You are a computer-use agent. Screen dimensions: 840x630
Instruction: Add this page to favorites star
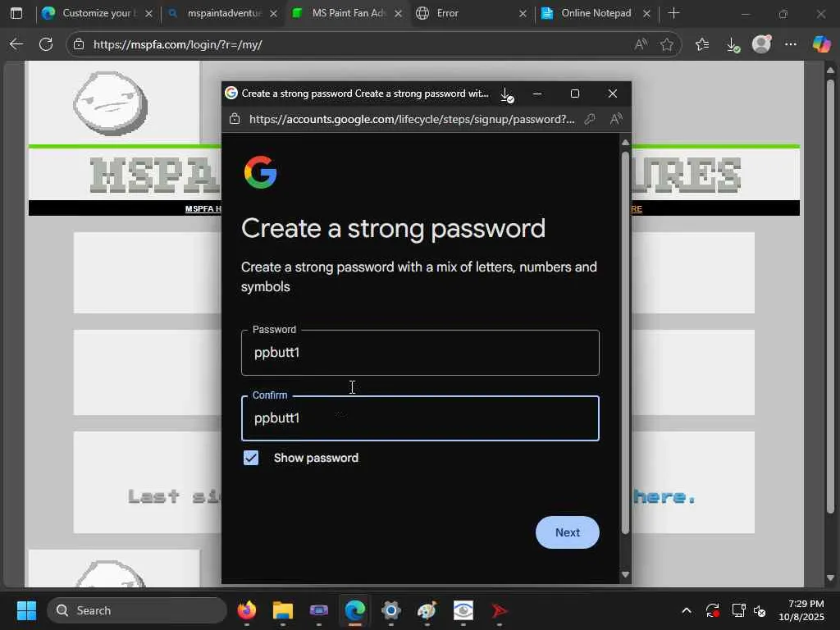coord(666,44)
